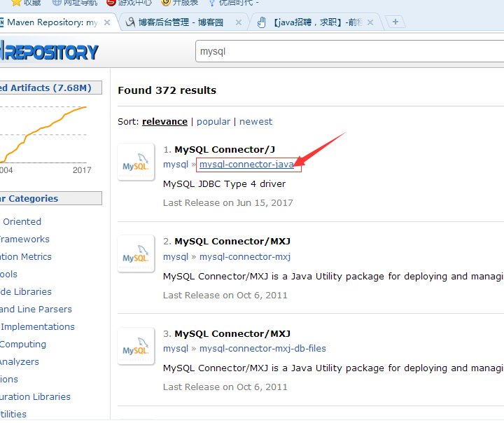
Task: Click the Maven Repository tab favicon
Action: 1,22
